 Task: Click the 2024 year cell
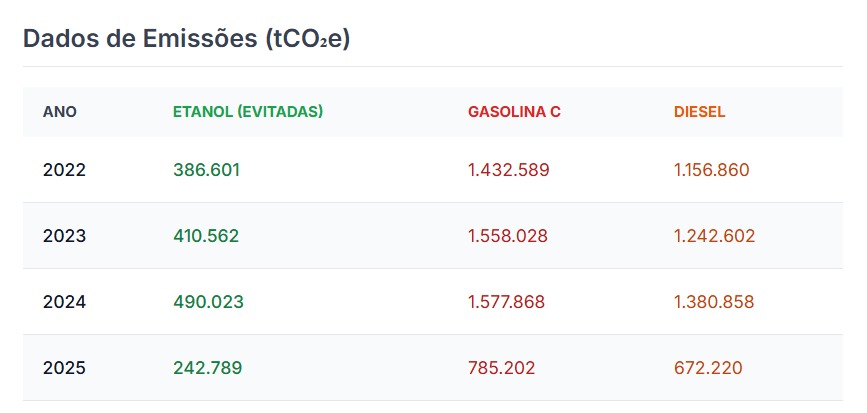click(65, 302)
